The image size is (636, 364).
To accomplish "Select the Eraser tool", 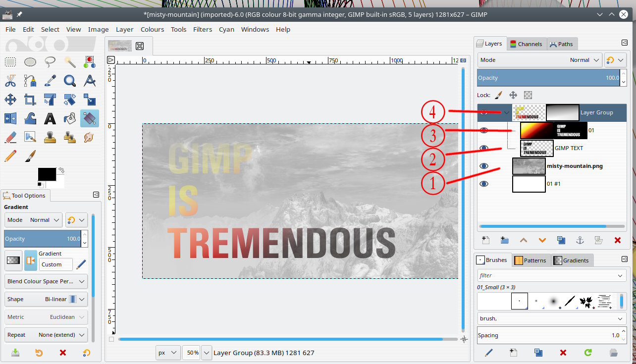I will pos(10,137).
